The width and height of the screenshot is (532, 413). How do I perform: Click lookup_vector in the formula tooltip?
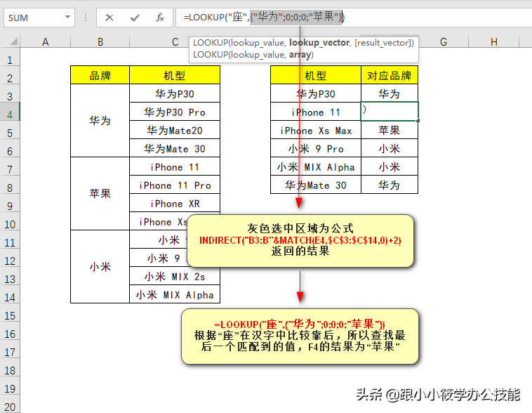(319, 43)
